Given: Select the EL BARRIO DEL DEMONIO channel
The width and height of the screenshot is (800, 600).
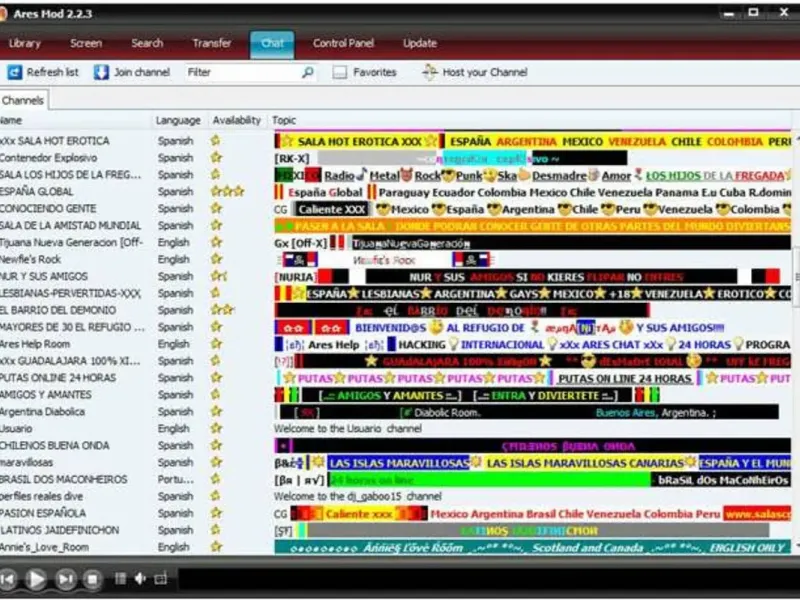Looking at the screenshot, I should point(58,310).
